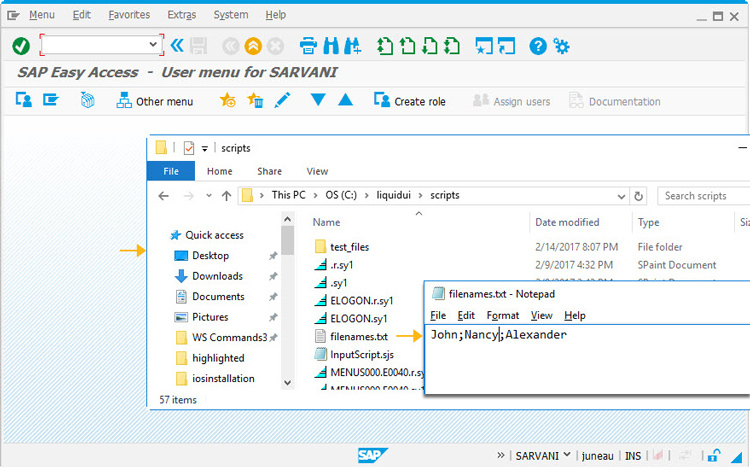Click the Create new session icon
The width and height of the screenshot is (750, 467).
point(484,46)
